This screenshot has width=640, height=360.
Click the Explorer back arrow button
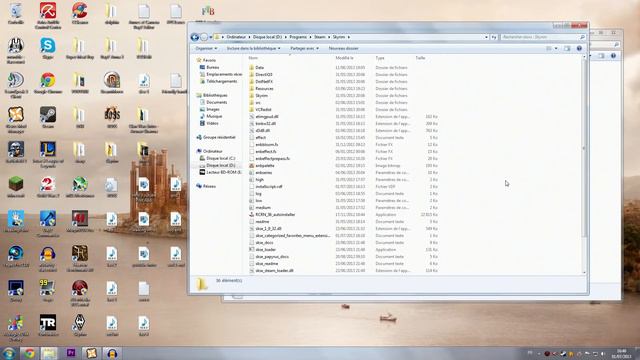[x=195, y=37]
